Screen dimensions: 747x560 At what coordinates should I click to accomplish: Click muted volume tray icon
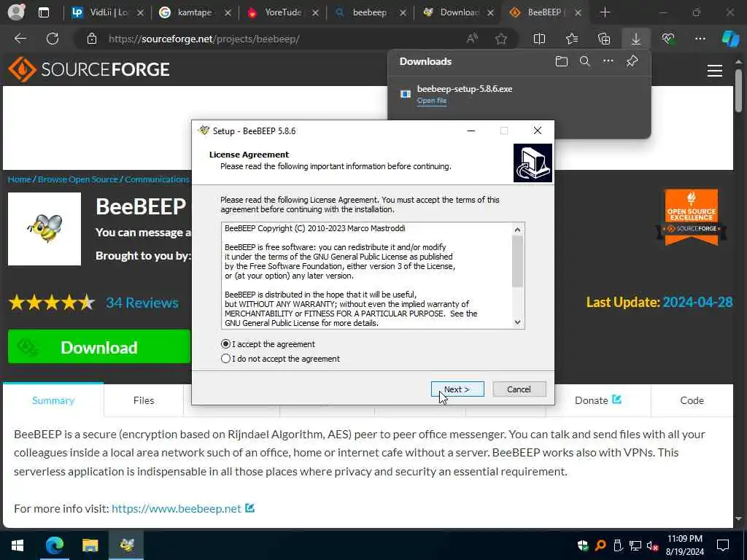click(652, 545)
